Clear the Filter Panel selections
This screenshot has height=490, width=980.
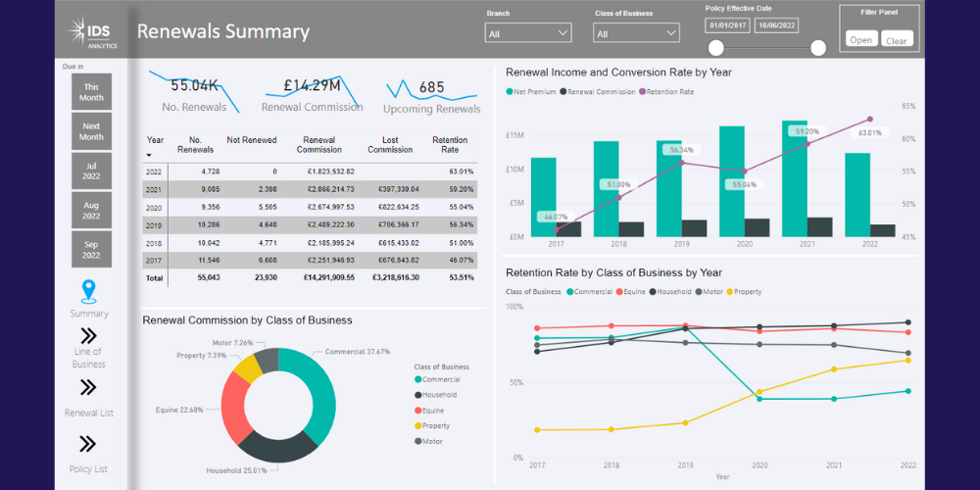pyautogui.click(x=897, y=40)
